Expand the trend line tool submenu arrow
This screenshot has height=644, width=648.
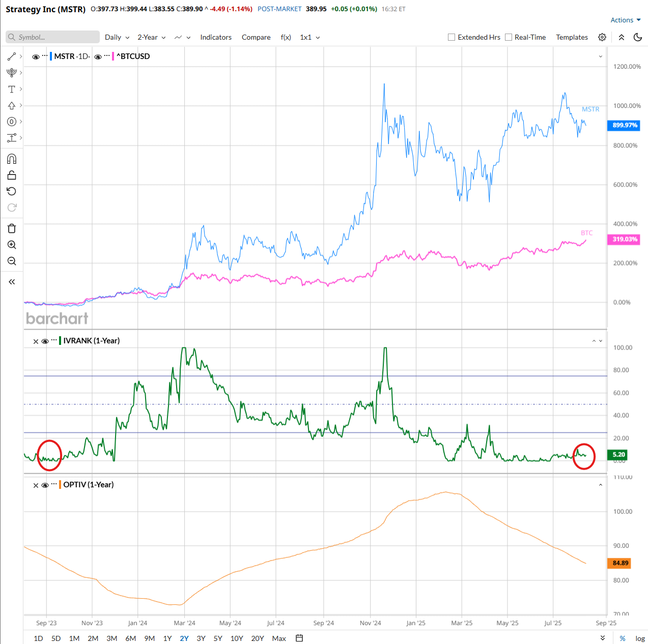click(x=21, y=56)
